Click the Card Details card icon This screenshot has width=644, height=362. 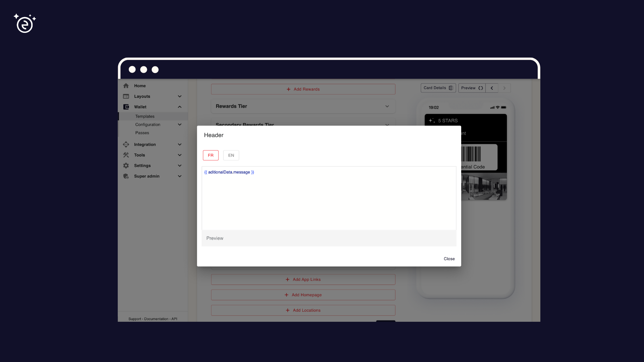click(x=451, y=88)
